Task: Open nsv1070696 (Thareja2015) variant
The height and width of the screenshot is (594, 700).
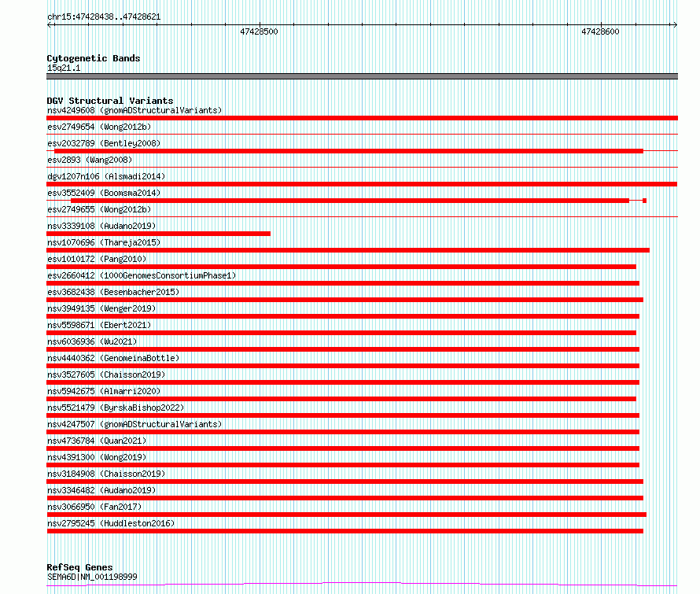Action: pos(104,242)
